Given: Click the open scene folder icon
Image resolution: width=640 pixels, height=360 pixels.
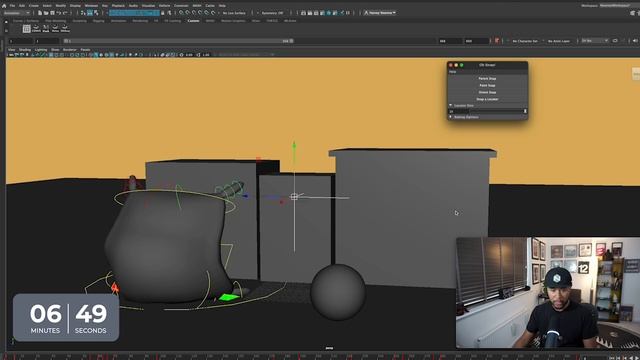Looking at the screenshot, I should point(46,13).
